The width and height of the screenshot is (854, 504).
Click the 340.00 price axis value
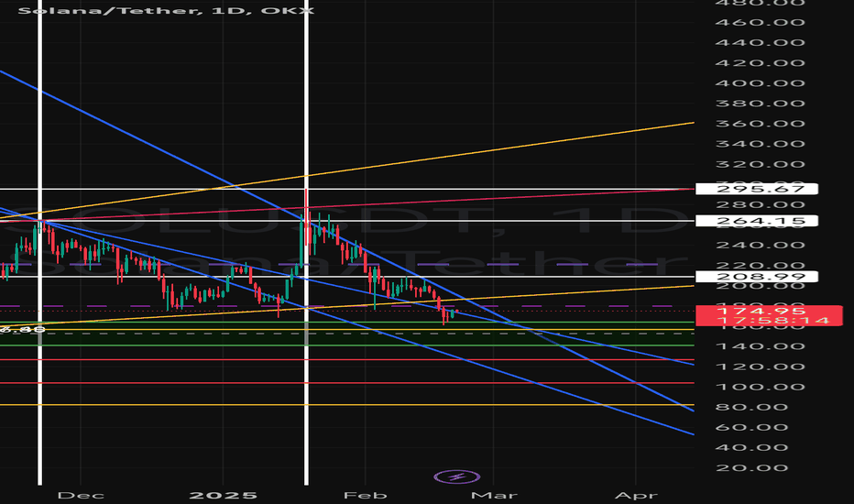pos(760,143)
